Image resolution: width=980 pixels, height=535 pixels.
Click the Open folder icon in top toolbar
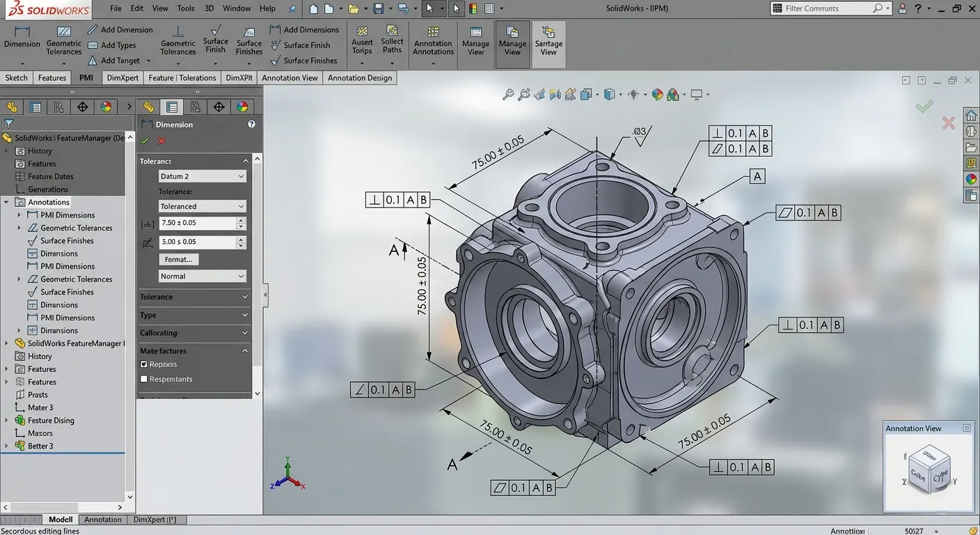coord(354,8)
